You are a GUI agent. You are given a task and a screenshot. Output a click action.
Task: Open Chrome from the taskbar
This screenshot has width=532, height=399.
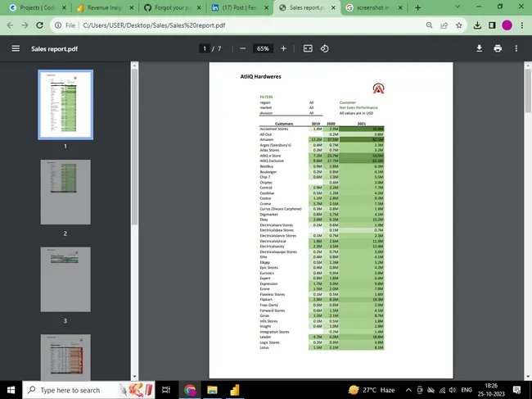pos(191,390)
